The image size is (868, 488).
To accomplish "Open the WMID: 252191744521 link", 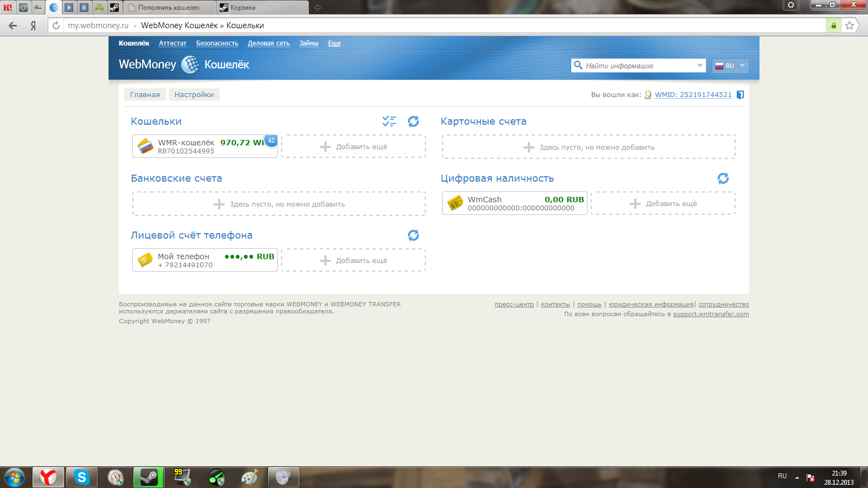I will point(693,95).
